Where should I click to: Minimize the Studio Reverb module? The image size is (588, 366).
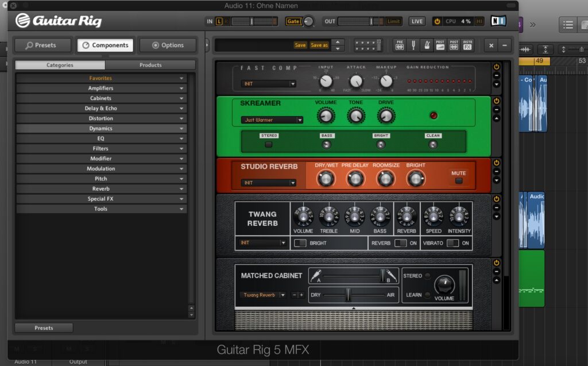tap(497, 172)
